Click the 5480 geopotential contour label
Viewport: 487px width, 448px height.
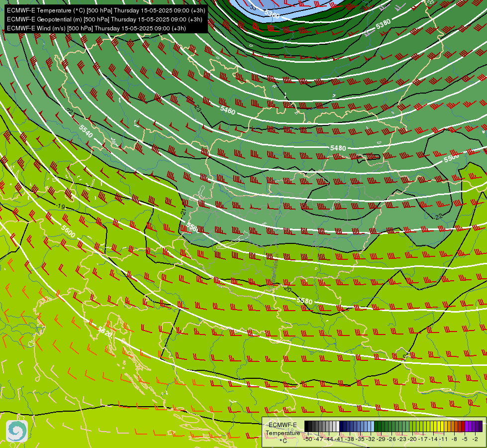pos(338,148)
